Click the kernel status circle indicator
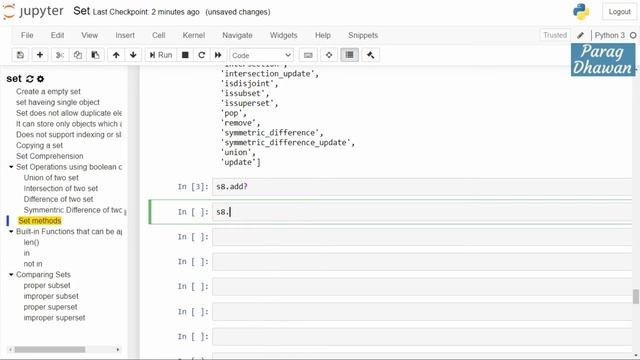Viewport: 640px width, 360px height. tap(633, 36)
